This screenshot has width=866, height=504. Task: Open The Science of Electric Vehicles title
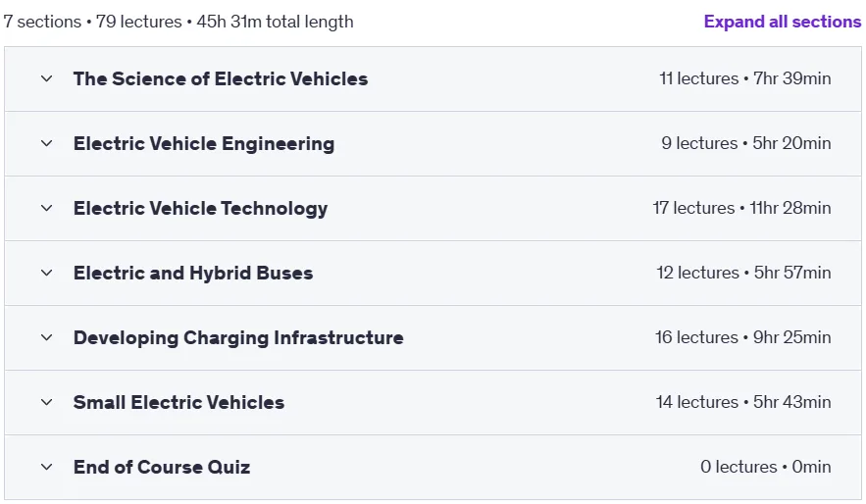221,79
